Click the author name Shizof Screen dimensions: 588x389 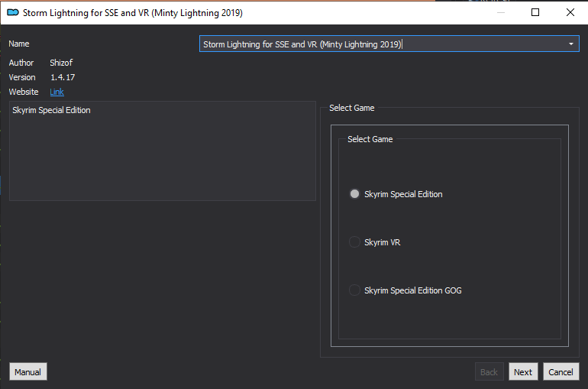pos(61,63)
